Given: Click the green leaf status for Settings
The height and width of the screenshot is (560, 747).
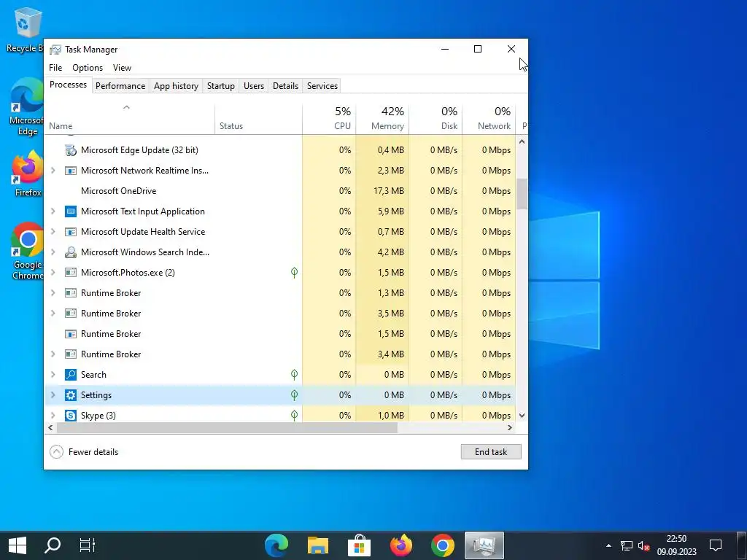Looking at the screenshot, I should [295, 395].
